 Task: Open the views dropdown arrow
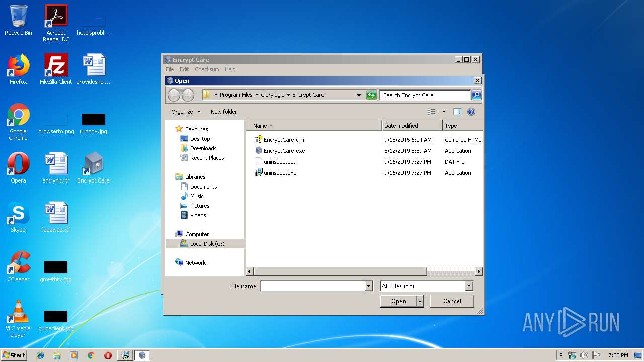(x=444, y=112)
